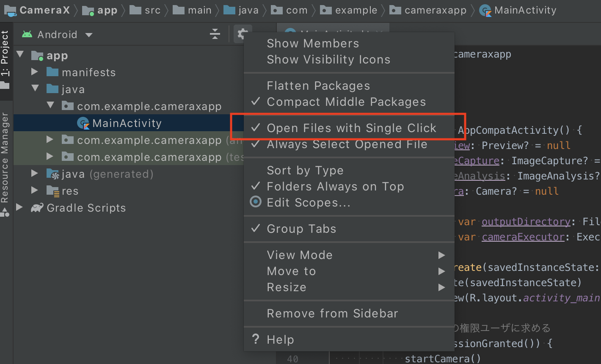Click the java (generated) folder icon
This screenshot has height=364, width=601.
point(52,174)
